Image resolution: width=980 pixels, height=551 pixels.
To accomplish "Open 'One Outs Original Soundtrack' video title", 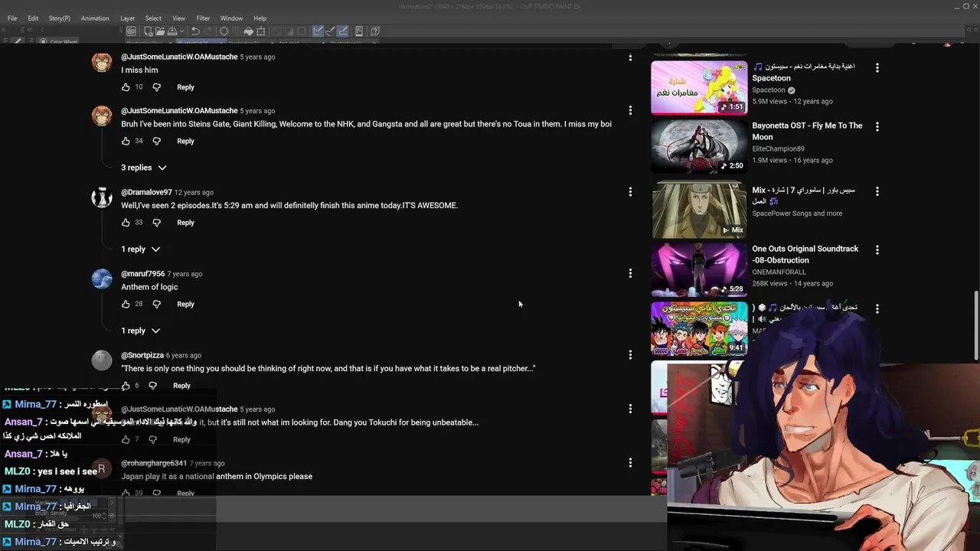I will click(x=805, y=254).
